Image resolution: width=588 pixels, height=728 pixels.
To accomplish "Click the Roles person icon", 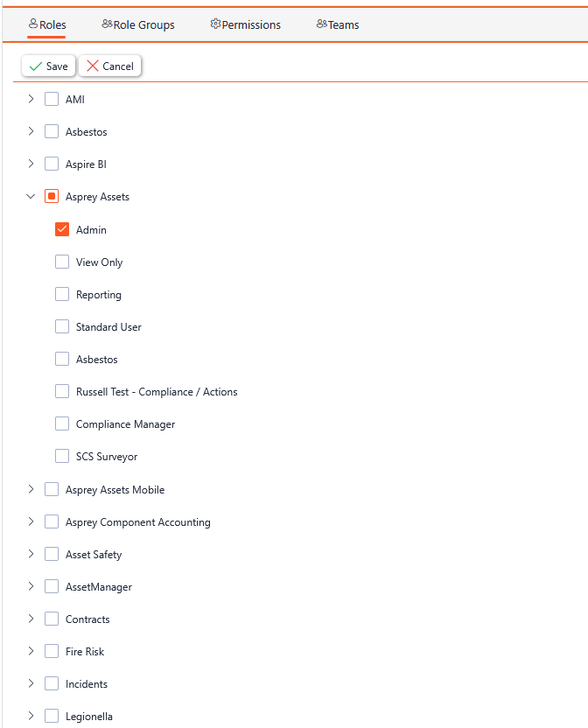I will (x=33, y=24).
